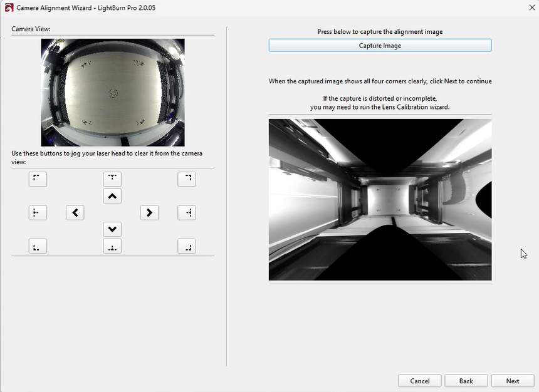
Task: Jog laser head to top-right corner
Action: tap(187, 179)
